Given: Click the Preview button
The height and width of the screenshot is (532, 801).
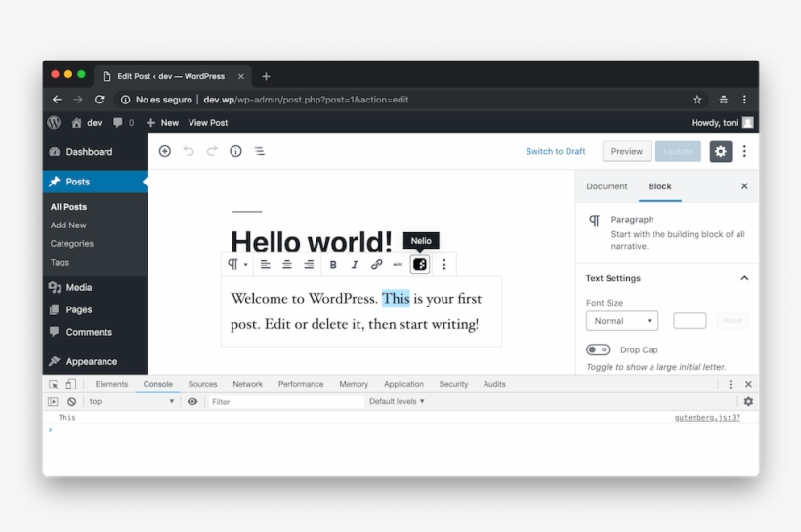Looking at the screenshot, I should pyautogui.click(x=626, y=151).
